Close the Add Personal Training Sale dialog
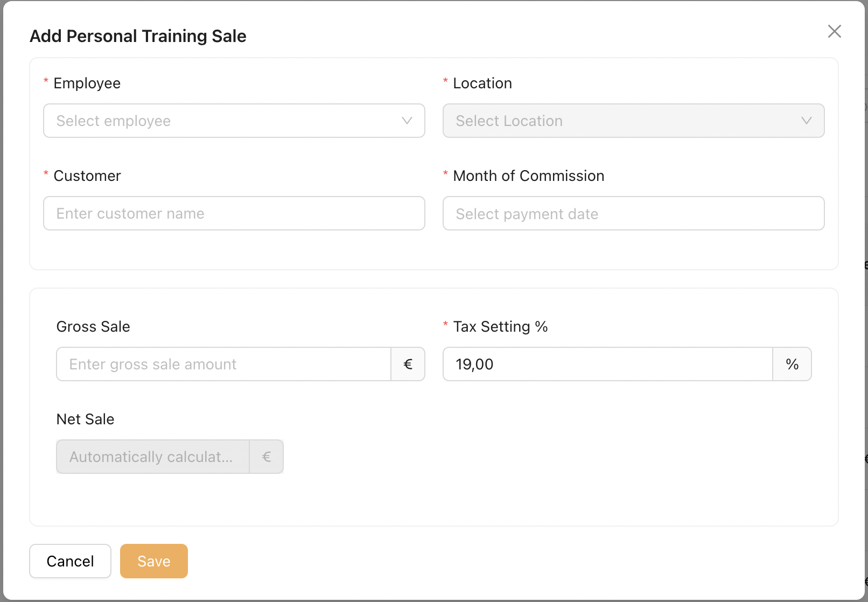The width and height of the screenshot is (868, 602). (x=834, y=31)
